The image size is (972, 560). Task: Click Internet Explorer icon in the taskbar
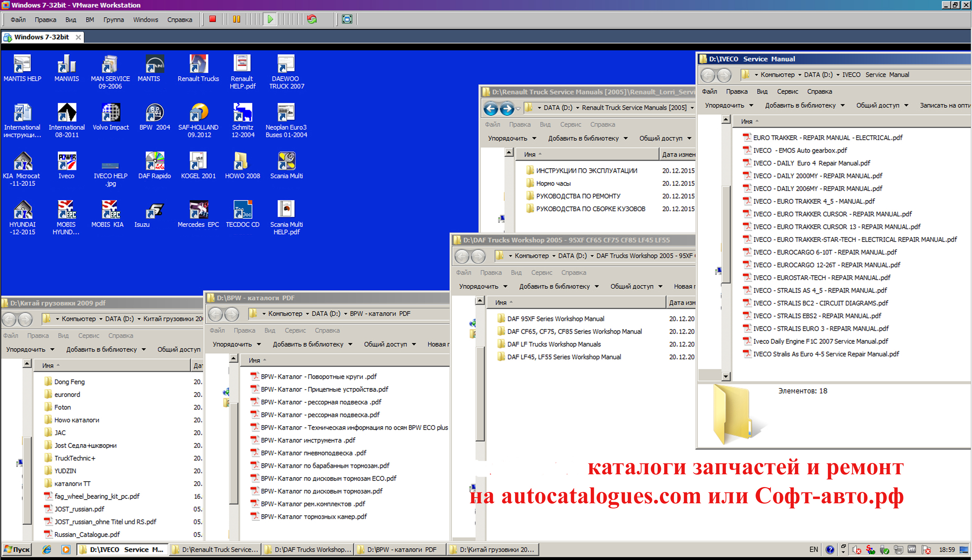point(47,549)
